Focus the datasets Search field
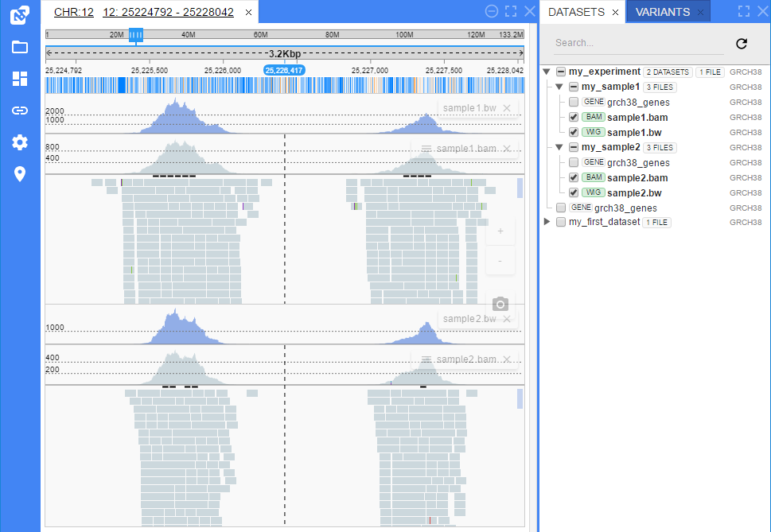Screen dimensions: 771x532 click(639, 43)
